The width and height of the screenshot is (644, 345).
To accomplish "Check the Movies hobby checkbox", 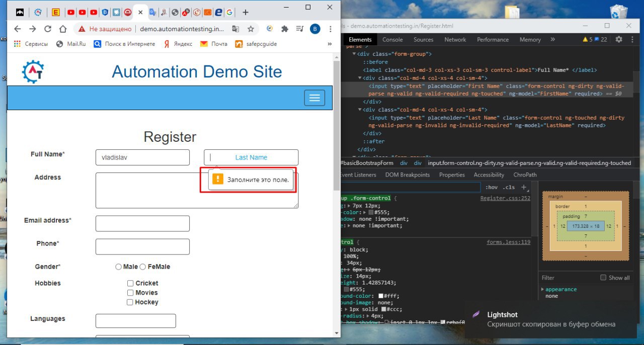I will pos(130,293).
